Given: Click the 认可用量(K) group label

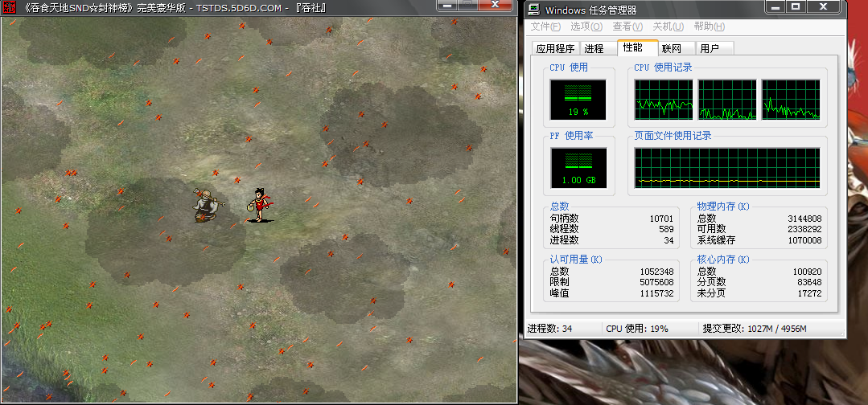Looking at the screenshot, I should pos(576,260).
